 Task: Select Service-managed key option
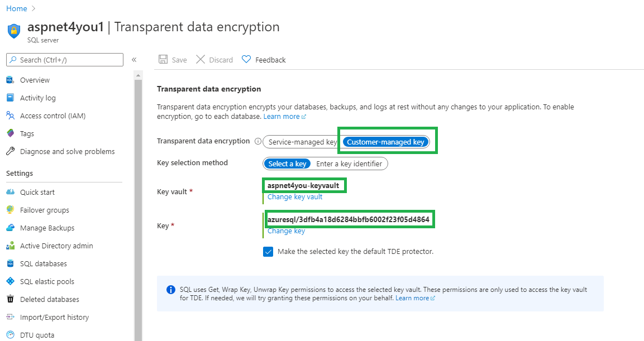point(302,142)
